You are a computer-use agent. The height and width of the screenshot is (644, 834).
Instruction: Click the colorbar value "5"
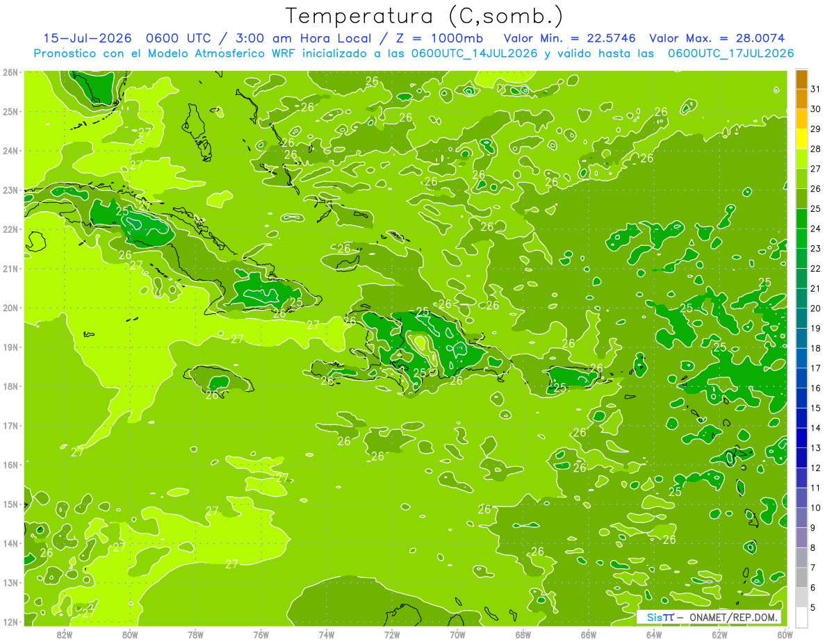coord(813,607)
